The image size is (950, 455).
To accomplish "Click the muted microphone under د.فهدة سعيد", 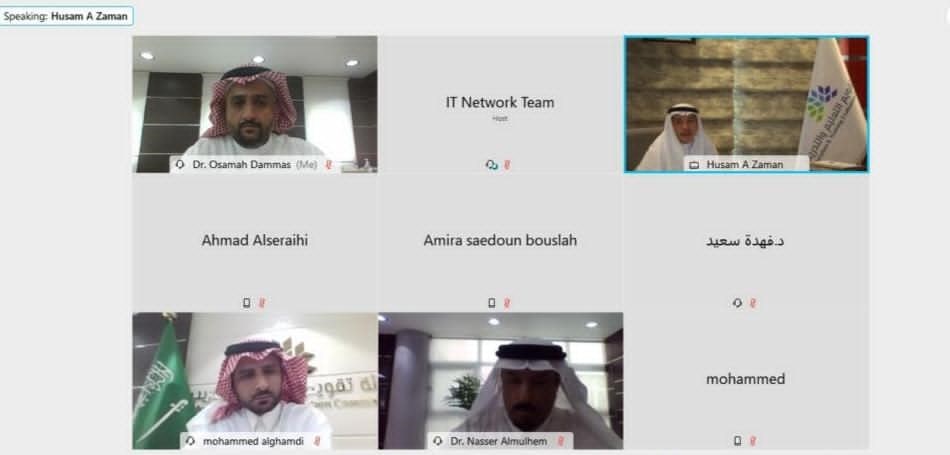I will (752, 302).
